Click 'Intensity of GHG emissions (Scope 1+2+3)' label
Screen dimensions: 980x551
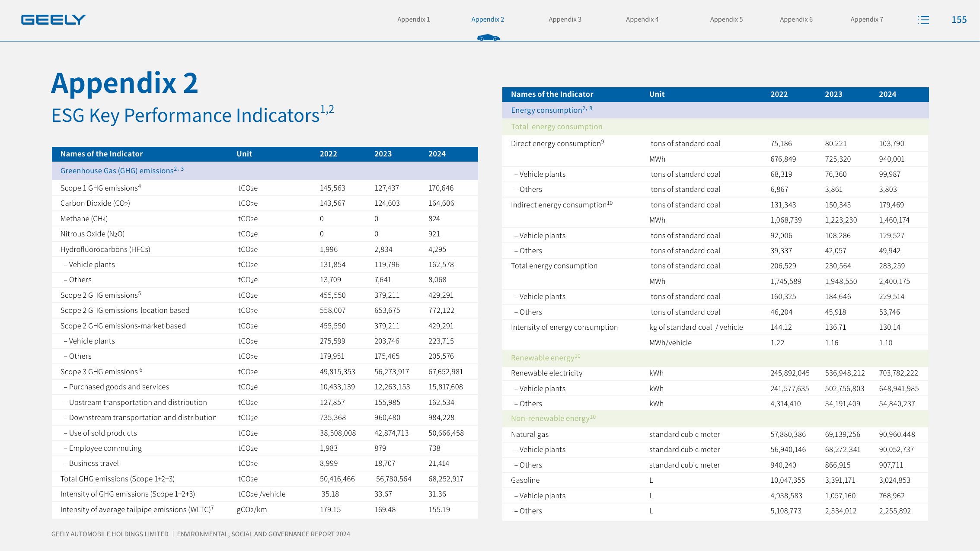click(128, 494)
